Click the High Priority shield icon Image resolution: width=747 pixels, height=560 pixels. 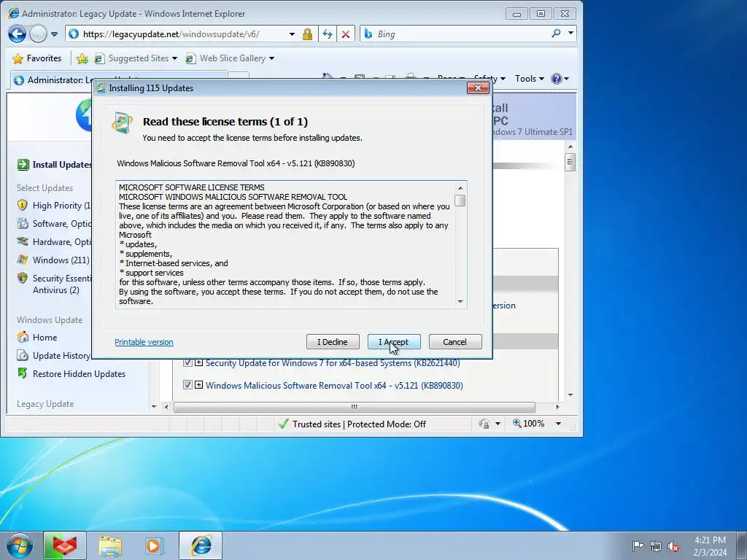pyautogui.click(x=23, y=205)
